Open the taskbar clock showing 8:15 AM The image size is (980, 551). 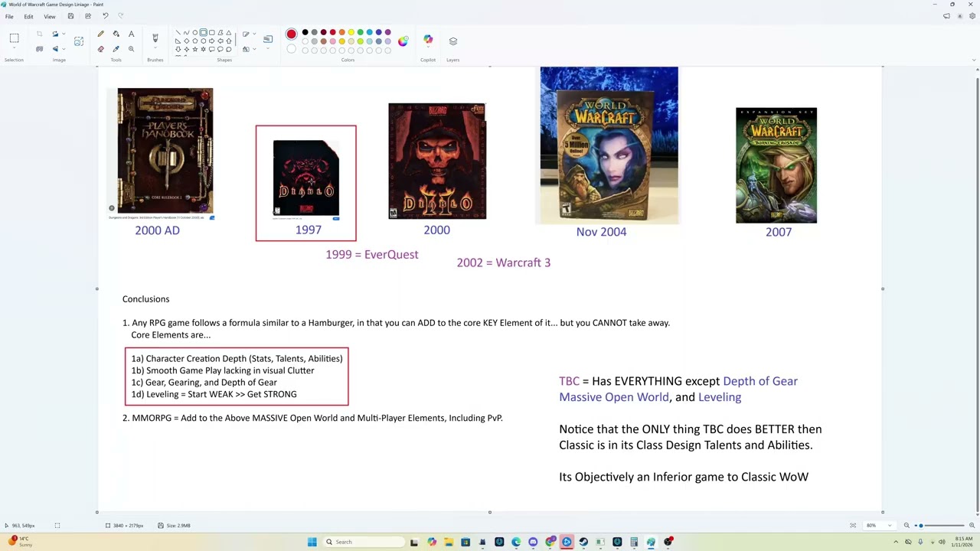point(963,542)
